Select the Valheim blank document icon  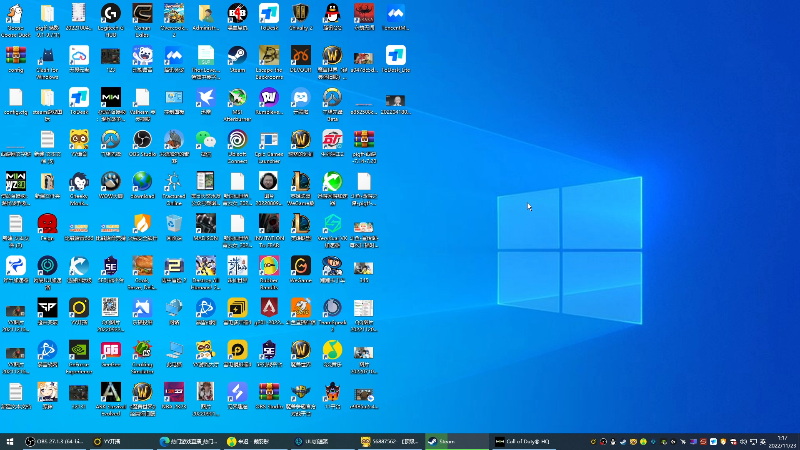pyautogui.click(x=142, y=105)
